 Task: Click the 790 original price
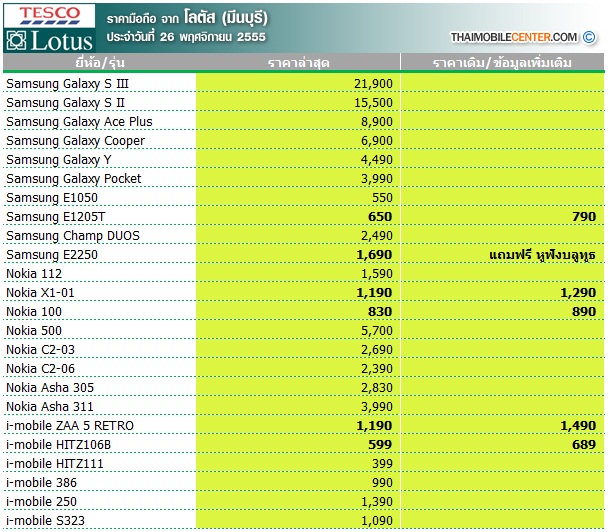(584, 216)
